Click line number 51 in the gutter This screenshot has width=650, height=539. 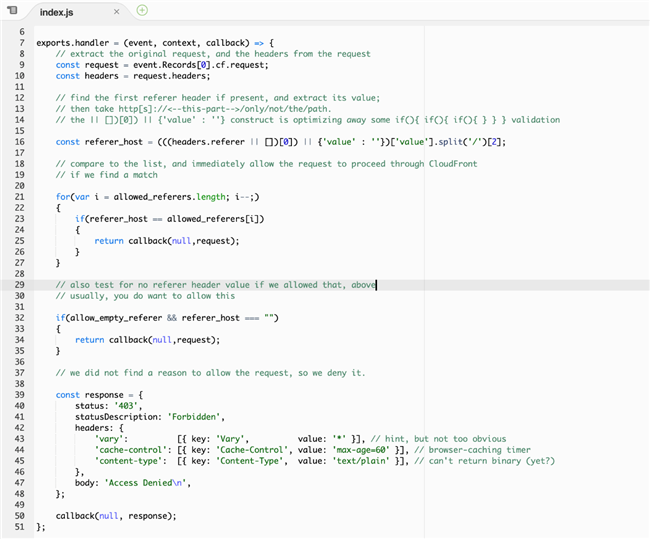tap(19, 527)
